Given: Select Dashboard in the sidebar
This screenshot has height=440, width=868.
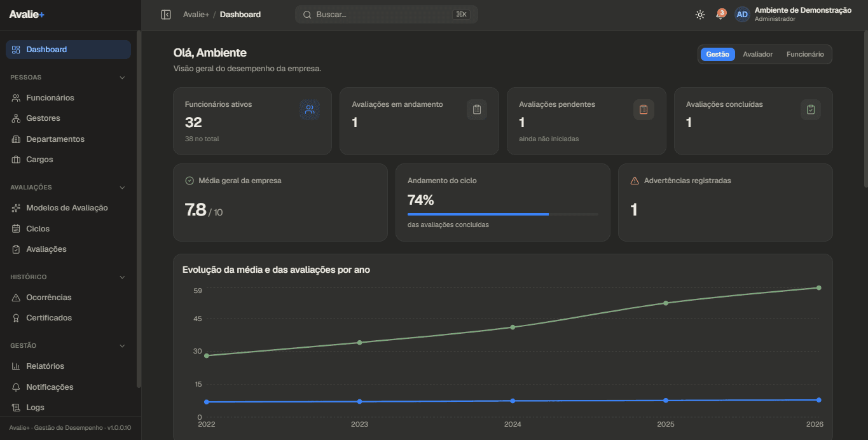Looking at the screenshot, I should pos(69,50).
